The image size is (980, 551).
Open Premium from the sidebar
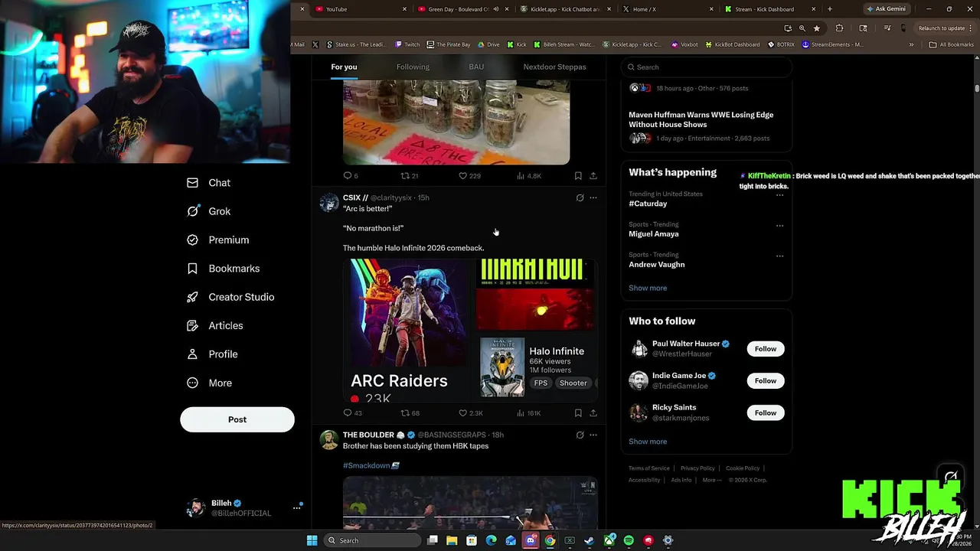pyautogui.click(x=218, y=240)
